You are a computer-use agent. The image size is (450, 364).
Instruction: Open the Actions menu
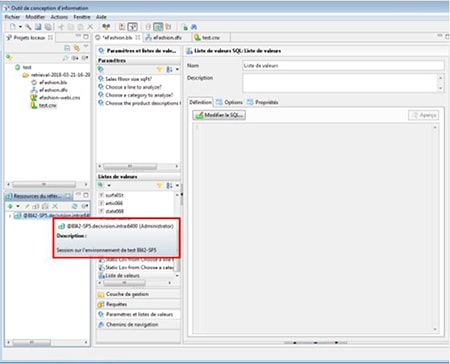(59, 17)
